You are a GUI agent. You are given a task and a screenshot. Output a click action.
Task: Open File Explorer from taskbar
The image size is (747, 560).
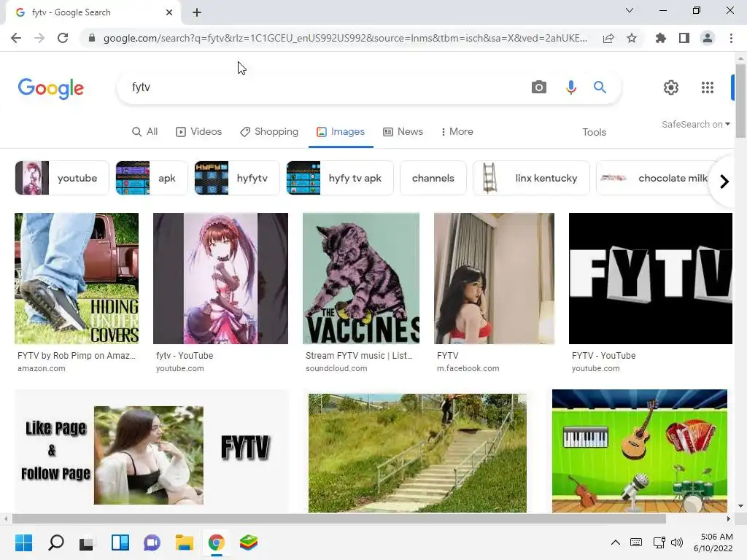185,542
